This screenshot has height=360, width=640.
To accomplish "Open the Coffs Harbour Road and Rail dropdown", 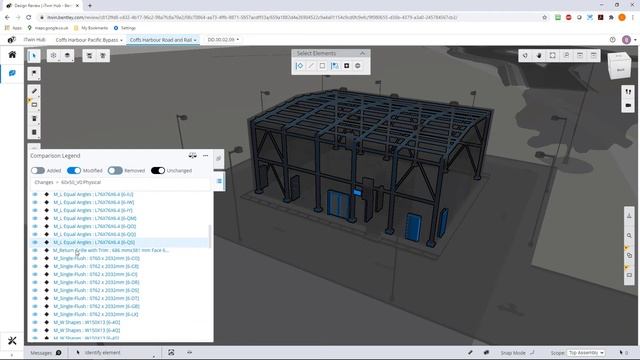I will tap(163, 40).
